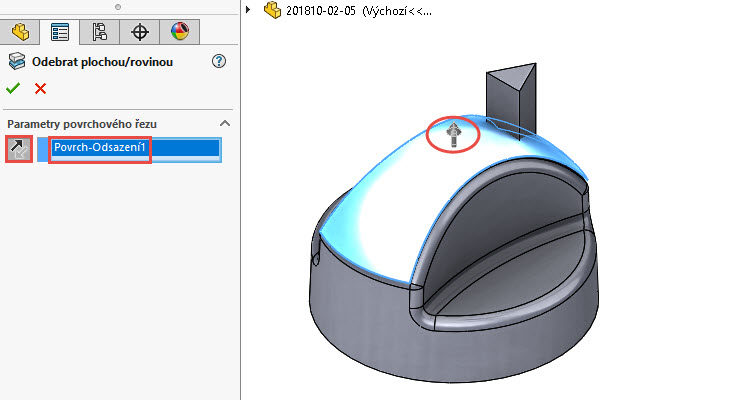750x400 pixels.
Task: Cancel the cut with red X
Action: coord(41,89)
